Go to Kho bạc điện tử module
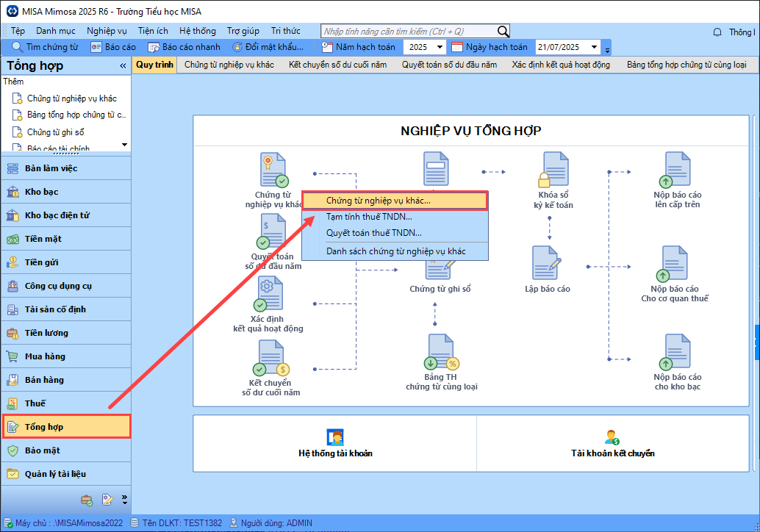 pos(66,215)
